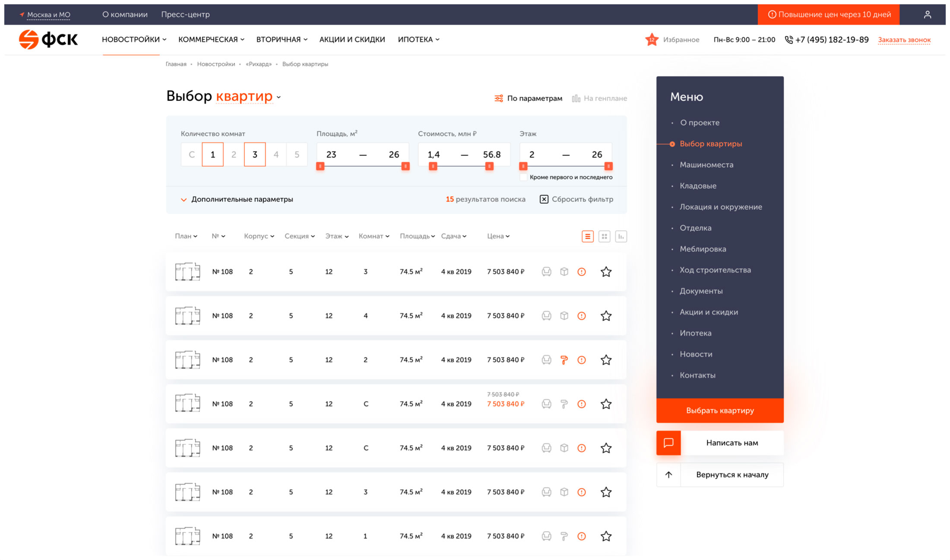The image size is (950, 560).
Task: Click furniture armchair icon in first row
Action: tap(546, 272)
